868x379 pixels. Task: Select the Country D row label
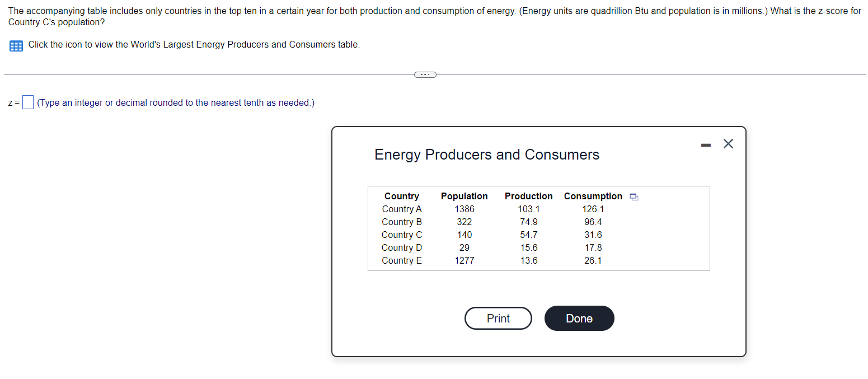pyautogui.click(x=402, y=247)
